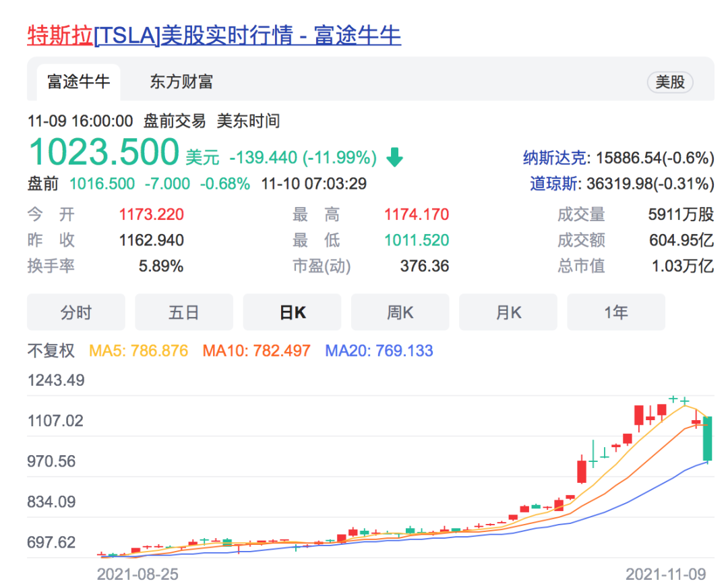Click the market cap value 1.03万亿
The height and width of the screenshot is (586, 728).
tap(682, 266)
